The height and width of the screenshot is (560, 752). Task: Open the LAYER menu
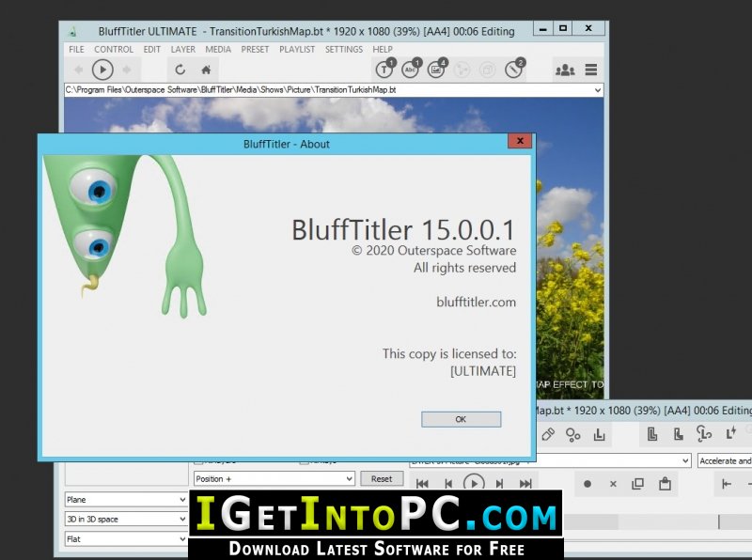click(x=182, y=50)
